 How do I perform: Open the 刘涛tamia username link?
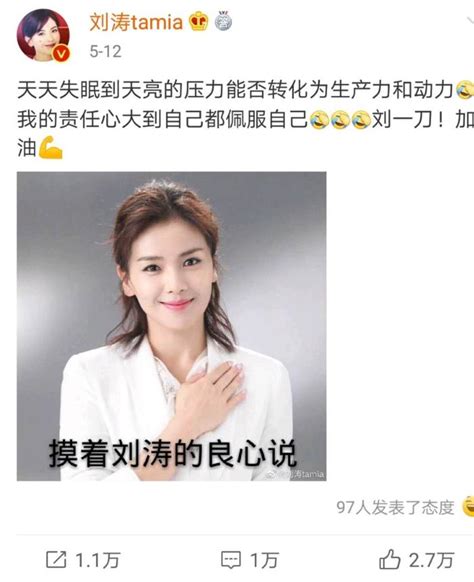coord(136,22)
